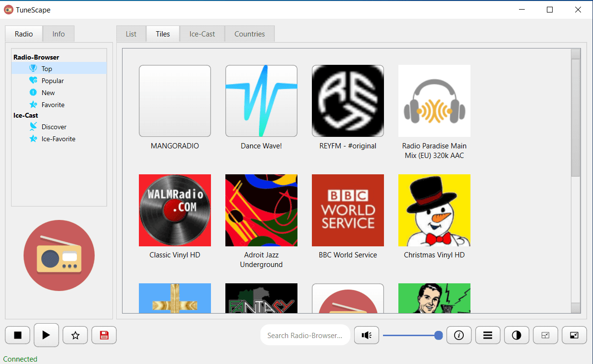Click the red radio logo station tile
The width and height of the screenshot is (593, 364).
(x=348, y=298)
